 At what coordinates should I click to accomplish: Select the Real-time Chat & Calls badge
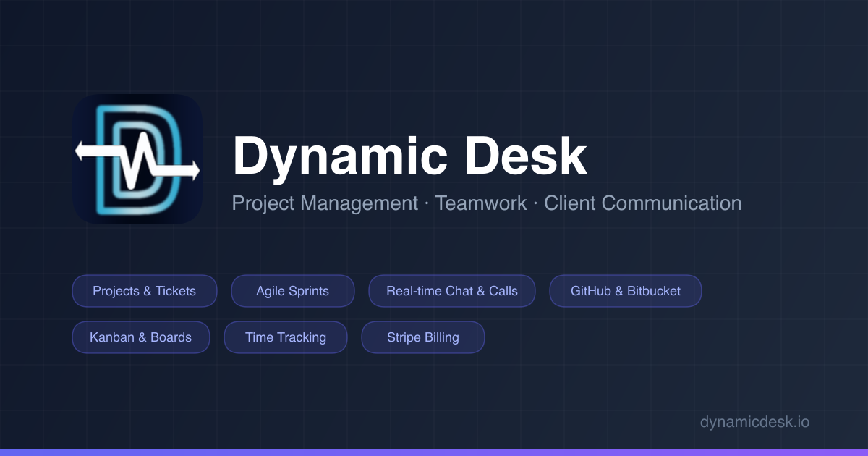point(451,291)
